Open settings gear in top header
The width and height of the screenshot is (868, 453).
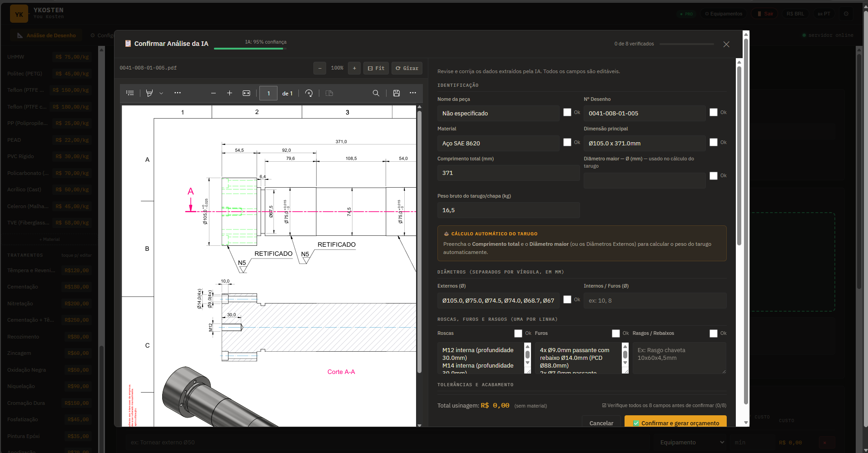coord(846,14)
